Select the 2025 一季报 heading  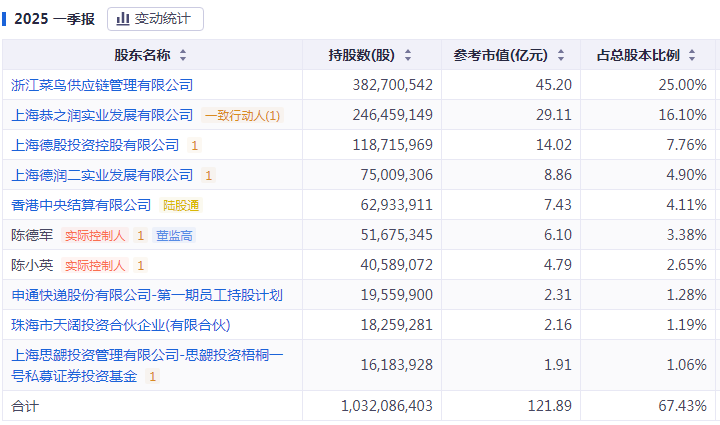pos(54,19)
